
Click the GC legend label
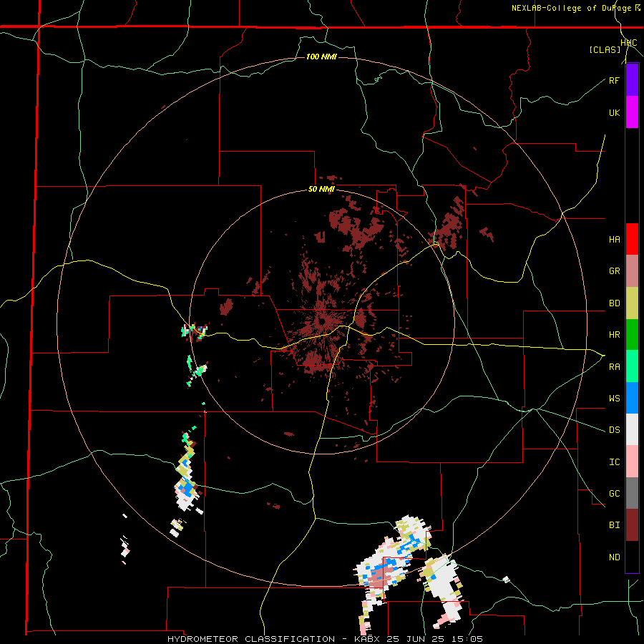[x=614, y=493]
